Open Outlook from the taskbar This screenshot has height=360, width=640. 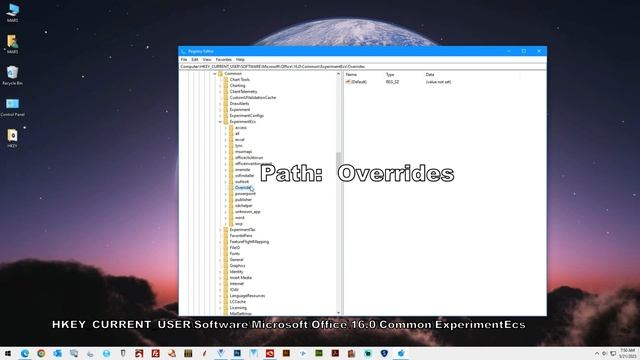point(58,353)
